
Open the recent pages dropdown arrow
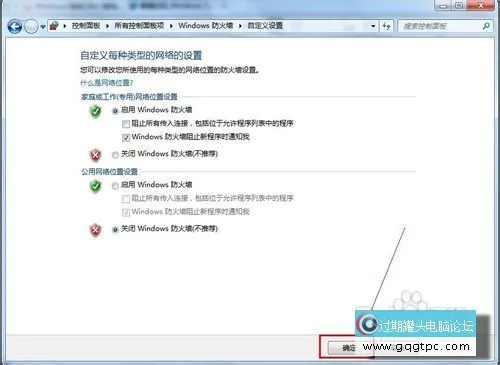click(43, 27)
